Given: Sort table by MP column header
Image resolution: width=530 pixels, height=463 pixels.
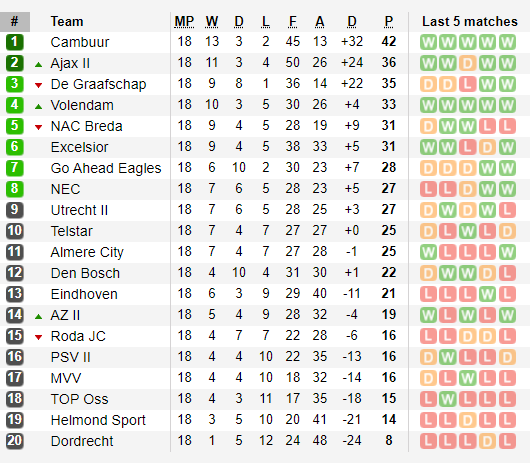Looking at the screenshot, I should pyautogui.click(x=184, y=22).
